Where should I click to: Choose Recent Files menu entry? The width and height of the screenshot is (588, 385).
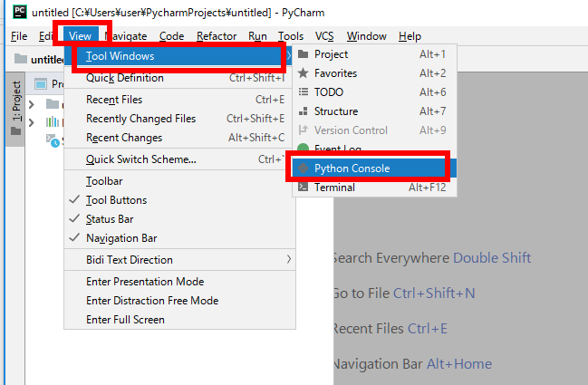[x=180, y=100]
